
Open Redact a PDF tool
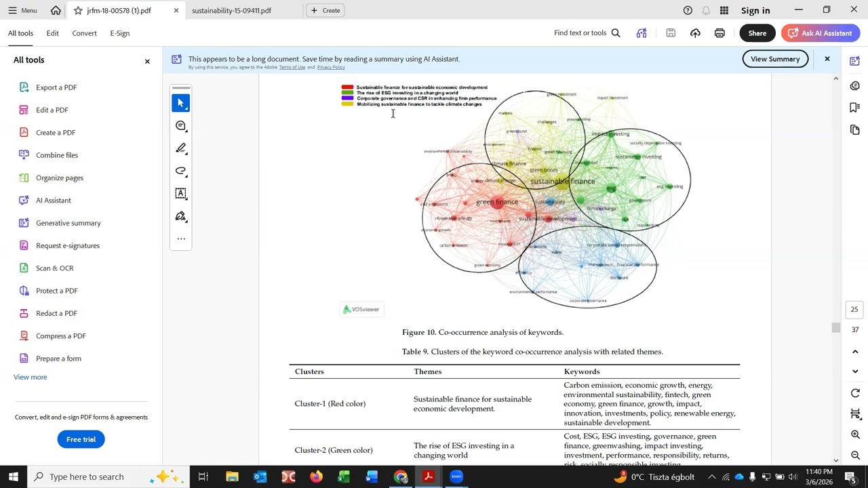pyautogui.click(x=56, y=313)
